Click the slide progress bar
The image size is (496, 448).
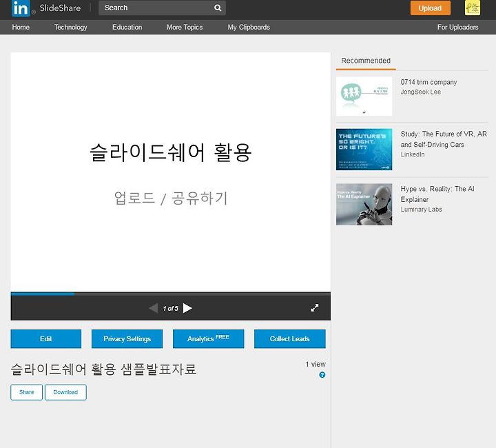[171, 294]
